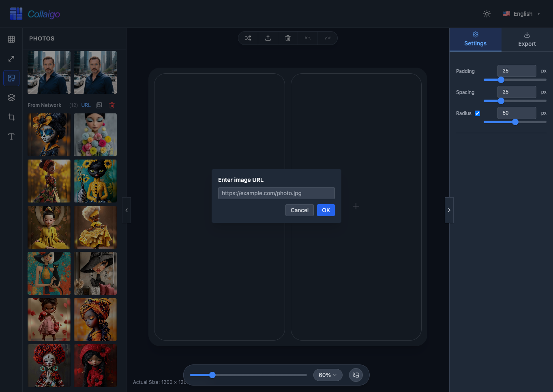The width and height of the screenshot is (553, 392).
Task: Click the Radius value field
Action: (517, 113)
